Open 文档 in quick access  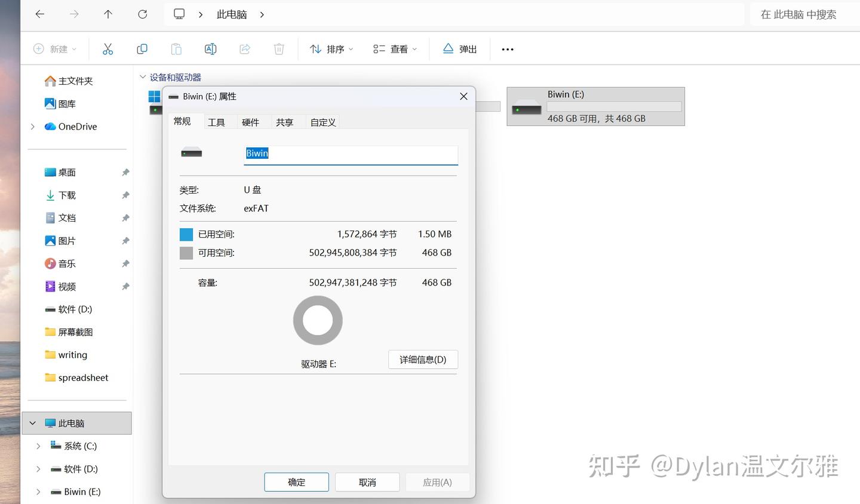60,218
